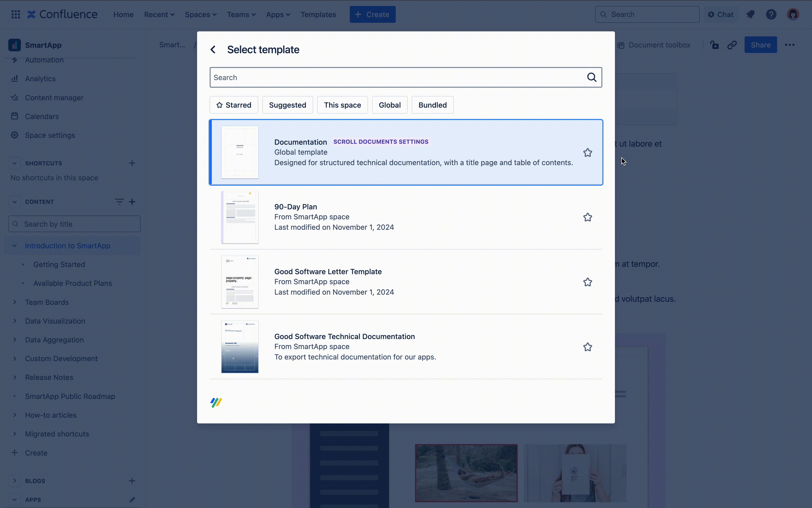Click the blue Create button
This screenshot has width=812, height=508.
pyautogui.click(x=372, y=14)
